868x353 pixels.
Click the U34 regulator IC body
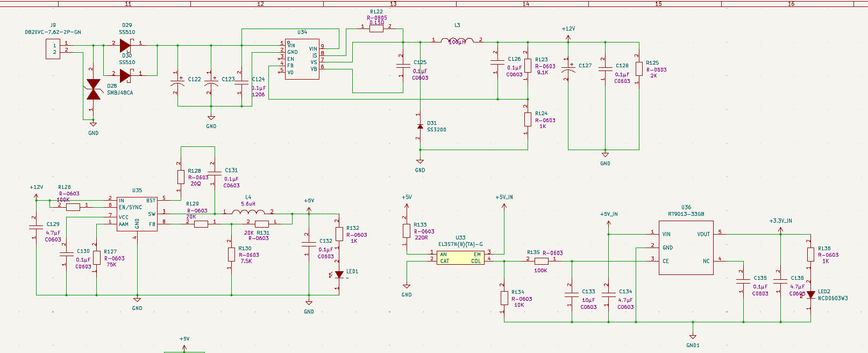point(302,59)
